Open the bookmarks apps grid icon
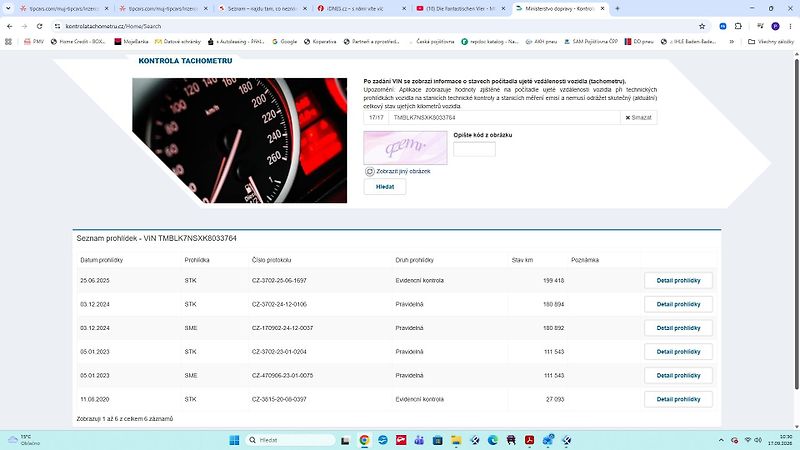This screenshot has width=800, height=450. click(8, 41)
